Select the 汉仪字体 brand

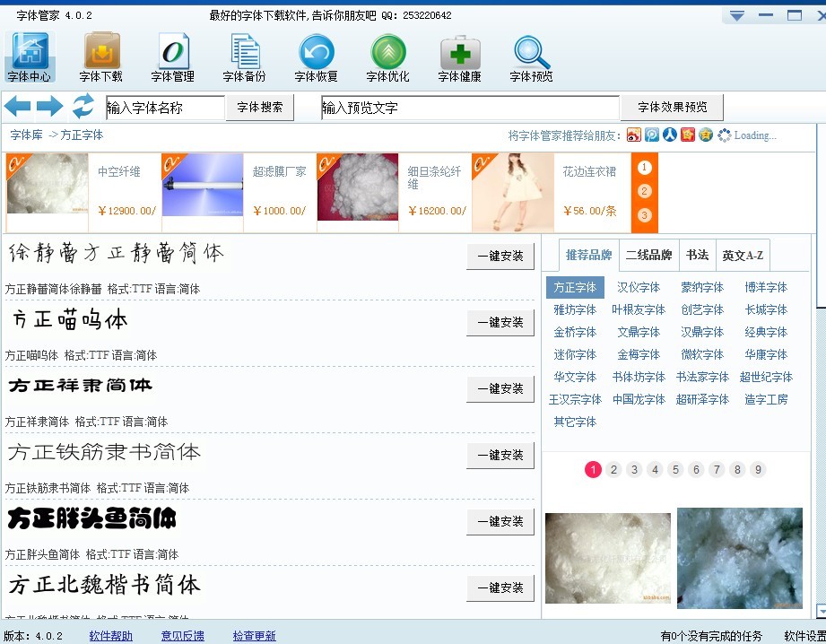pyautogui.click(x=639, y=287)
